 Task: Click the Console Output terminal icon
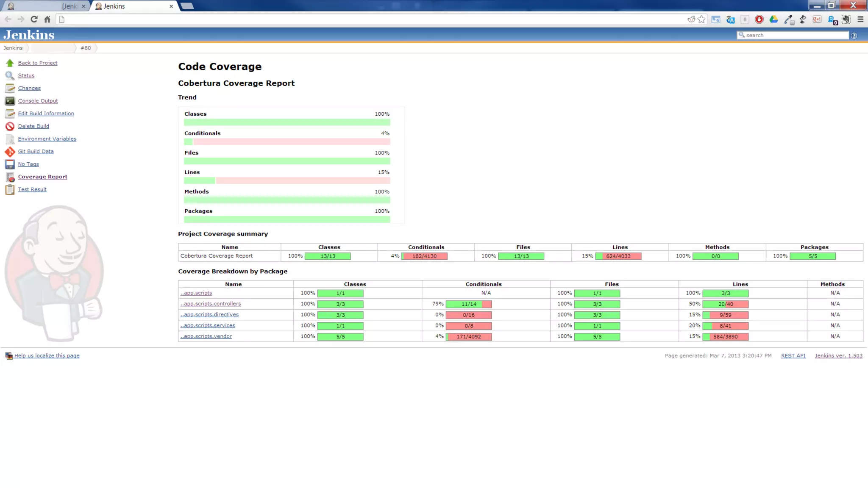(x=10, y=101)
